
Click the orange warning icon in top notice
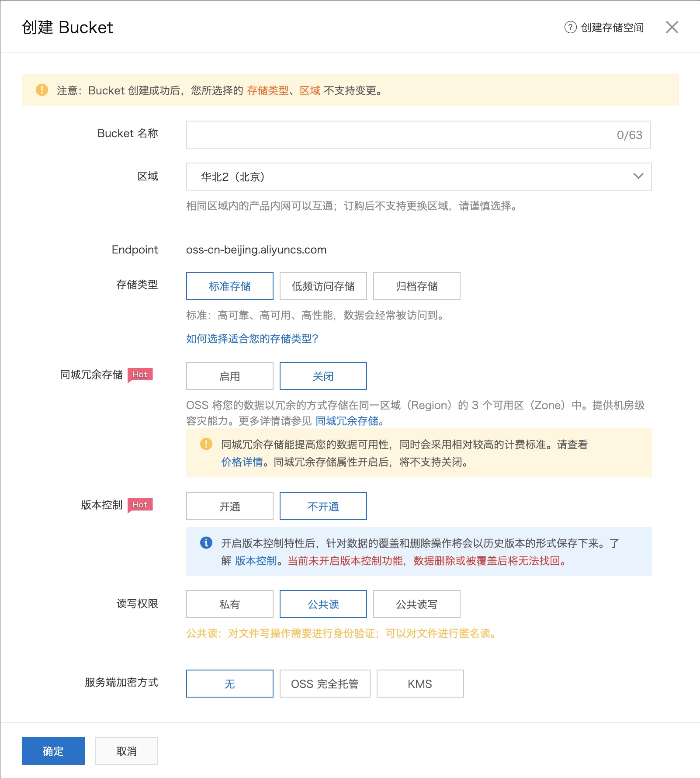[x=42, y=90]
